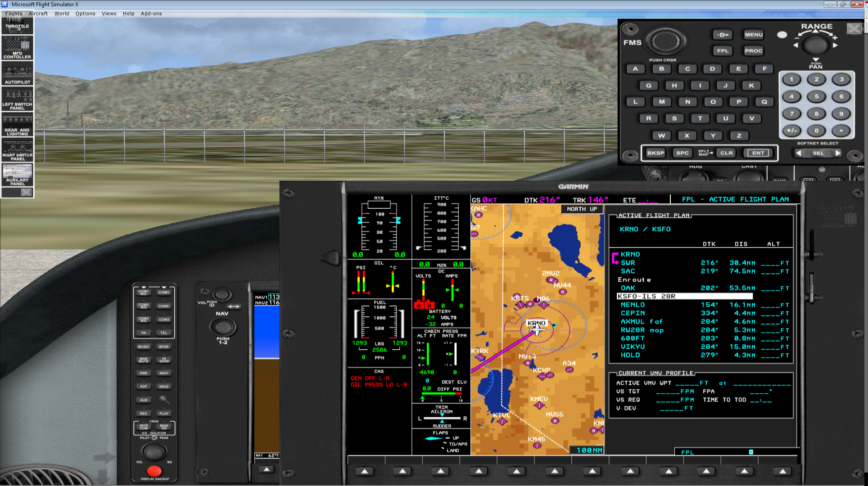Click letter key K on keypad
The width and height of the screenshot is (868, 486).
[x=751, y=85]
